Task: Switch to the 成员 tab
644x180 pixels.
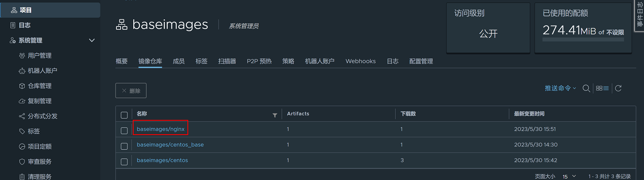Action: click(179, 61)
